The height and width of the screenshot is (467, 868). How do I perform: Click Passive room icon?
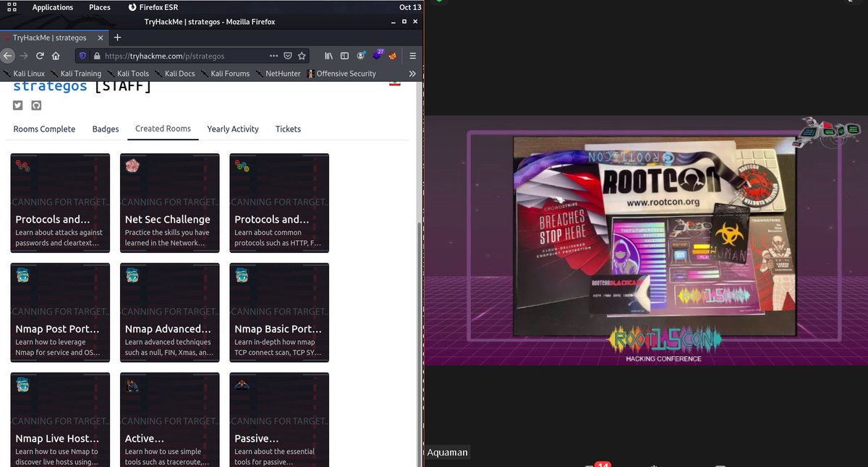pyautogui.click(x=242, y=385)
